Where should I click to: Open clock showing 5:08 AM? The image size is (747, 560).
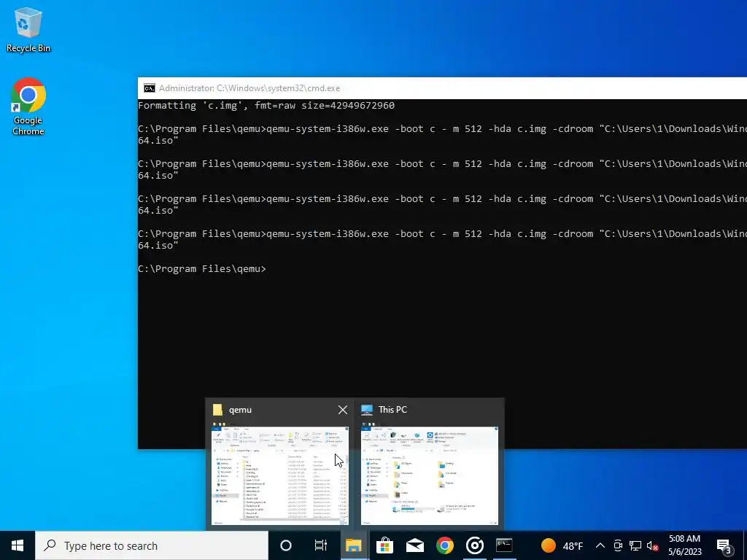click(684, 545)
